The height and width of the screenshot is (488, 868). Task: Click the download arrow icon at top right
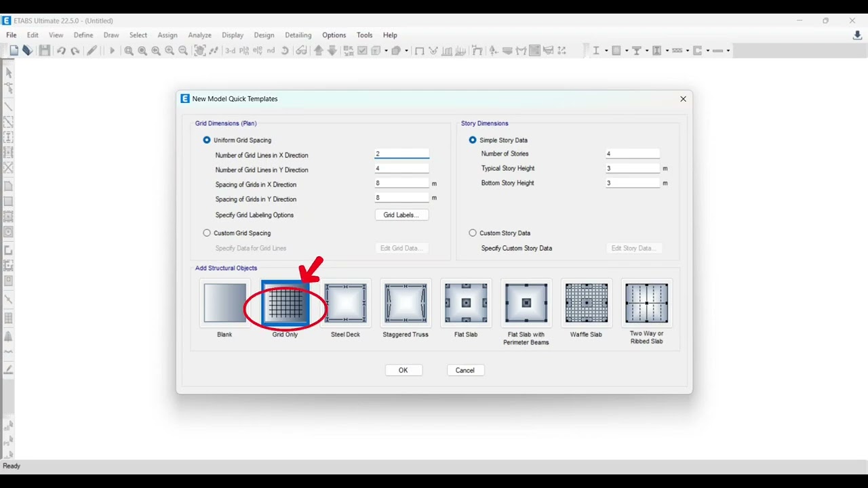coord(857,35)
